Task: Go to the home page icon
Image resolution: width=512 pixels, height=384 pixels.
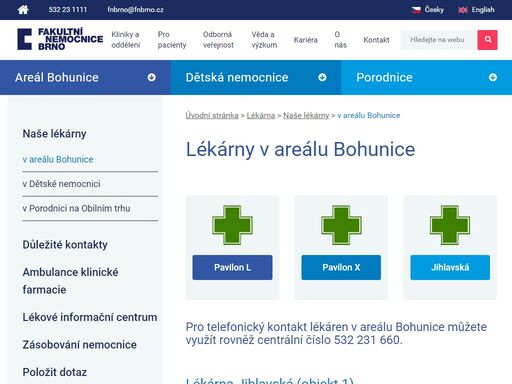Action: point(23,10)
